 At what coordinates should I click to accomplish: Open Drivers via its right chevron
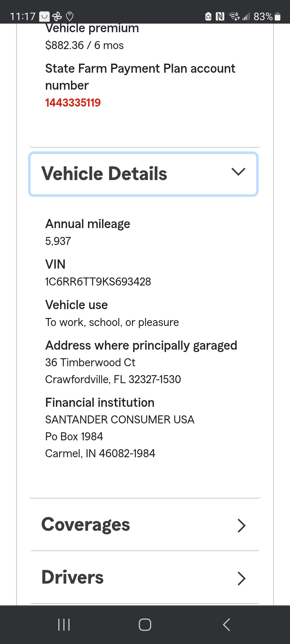(x=241, y=578)
